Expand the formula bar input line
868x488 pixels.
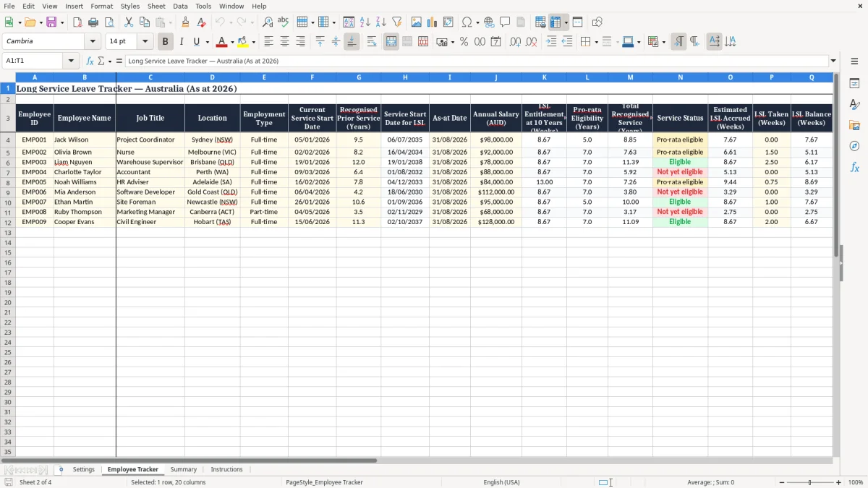(x=833, y=61)
